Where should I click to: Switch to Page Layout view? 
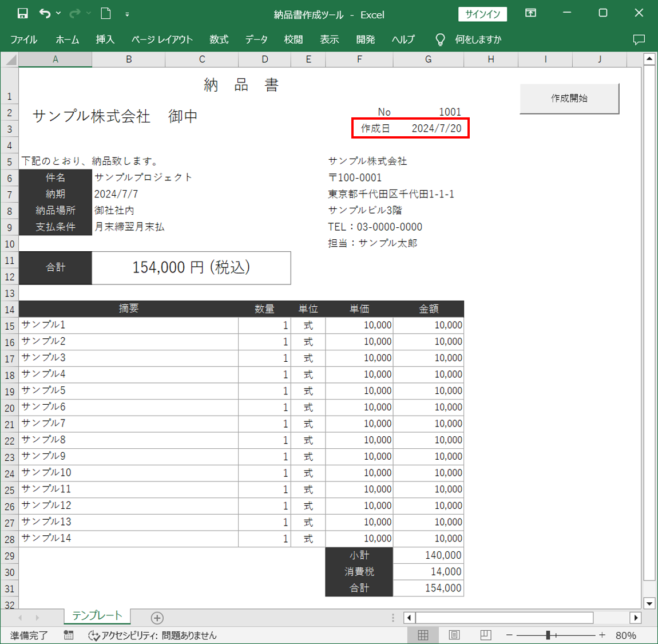(454, 635)
